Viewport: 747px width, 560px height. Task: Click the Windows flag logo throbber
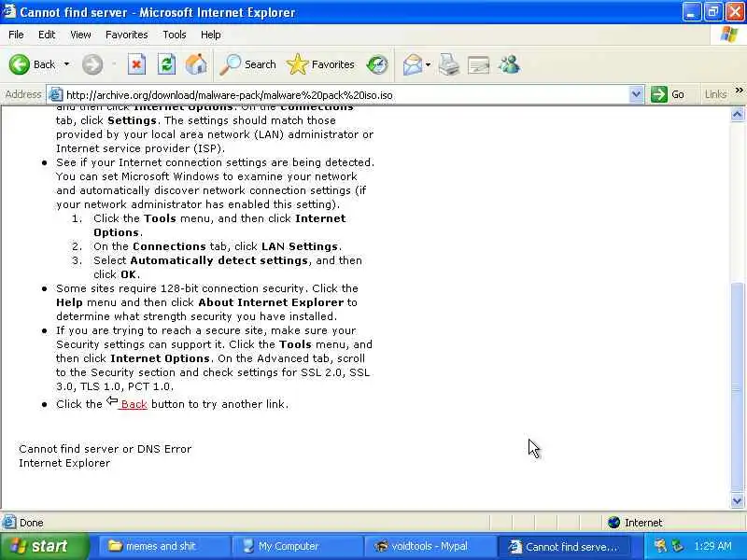pyautogui.click(x=729, y=35)
